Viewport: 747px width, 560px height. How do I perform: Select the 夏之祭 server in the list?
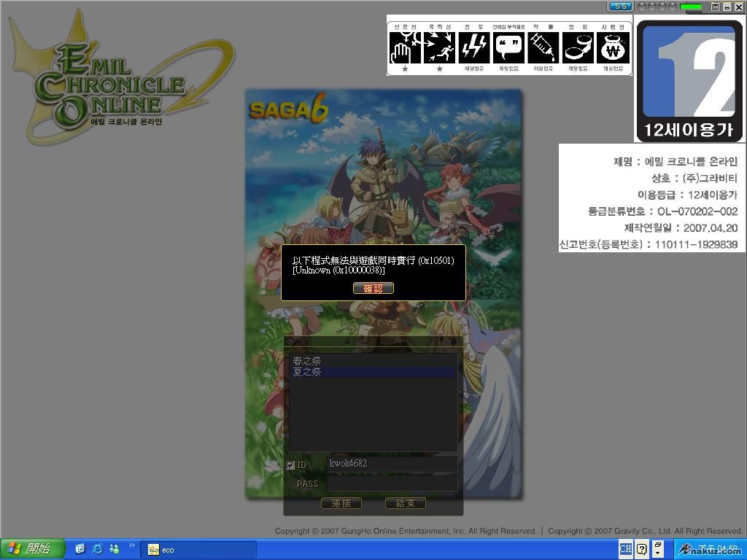point(373,372)
